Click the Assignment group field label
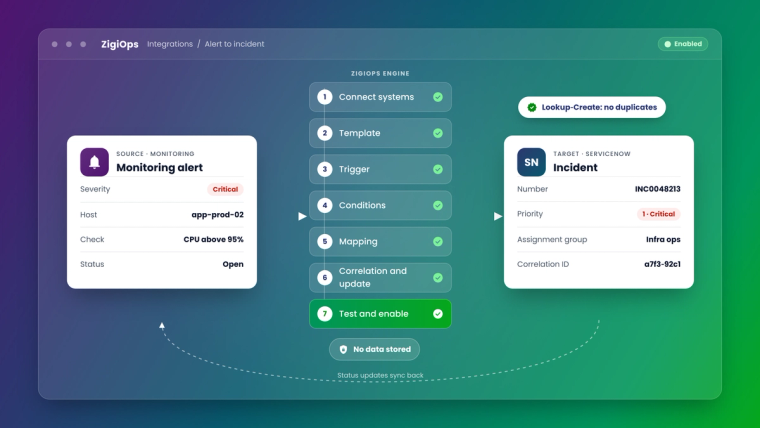The height and width of the screenshot is (428, 760). pos(552,239)
